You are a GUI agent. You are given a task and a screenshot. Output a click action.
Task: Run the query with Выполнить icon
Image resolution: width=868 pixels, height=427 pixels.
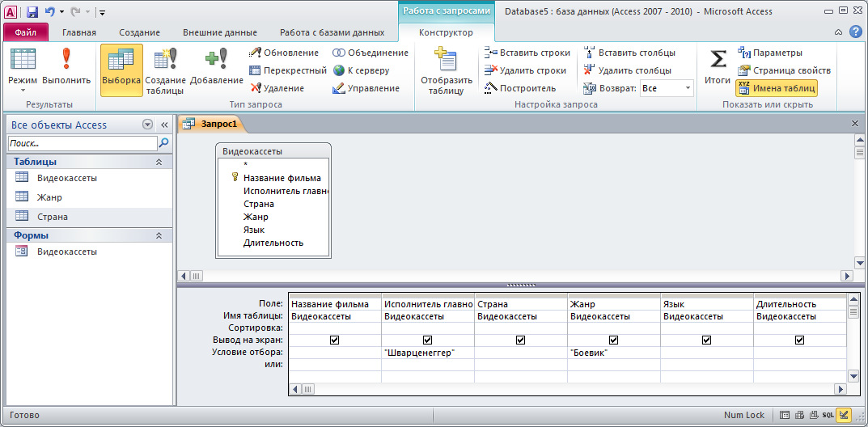click(x=66, y=66)
